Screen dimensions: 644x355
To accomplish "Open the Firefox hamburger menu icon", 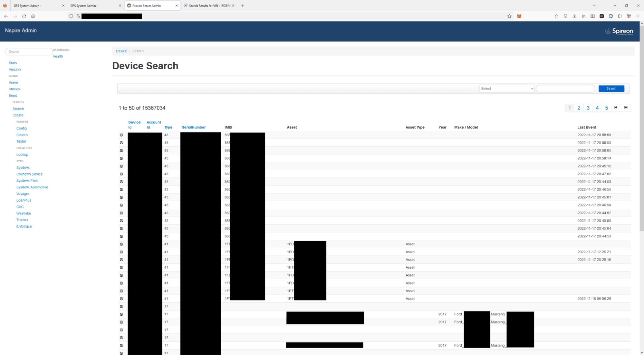I will click(638, 16).
